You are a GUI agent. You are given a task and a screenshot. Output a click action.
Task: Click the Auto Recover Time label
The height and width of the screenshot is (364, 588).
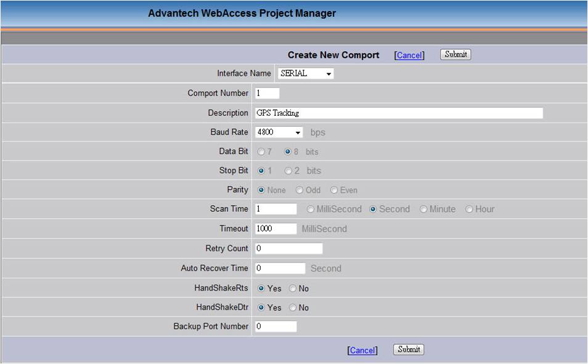pyautogui.click(x=214, y=268)
